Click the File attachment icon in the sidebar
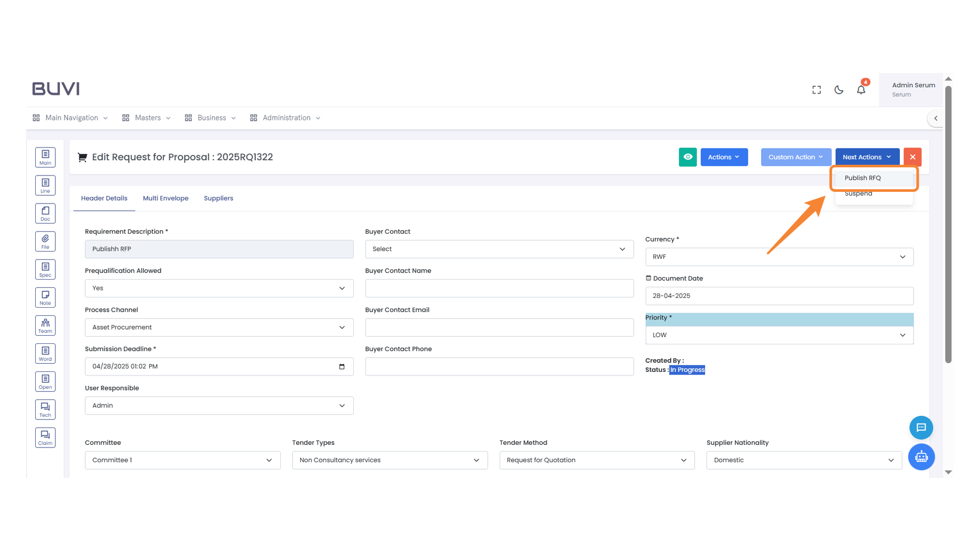This screenshot has width=980, height=551. [45, 241]
